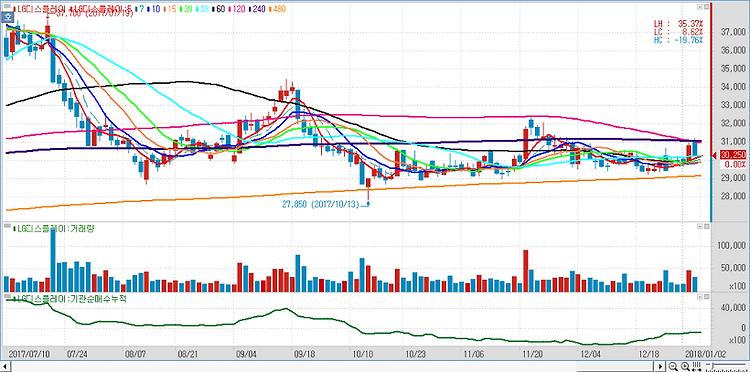Click the 40,000 net-buy axis label
This screenshot has height=372, width=750.
[733, 309]
